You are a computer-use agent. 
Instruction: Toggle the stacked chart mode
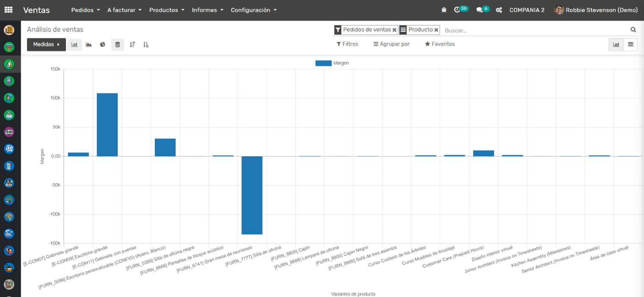pyautogui.click(x=118, y=44)
